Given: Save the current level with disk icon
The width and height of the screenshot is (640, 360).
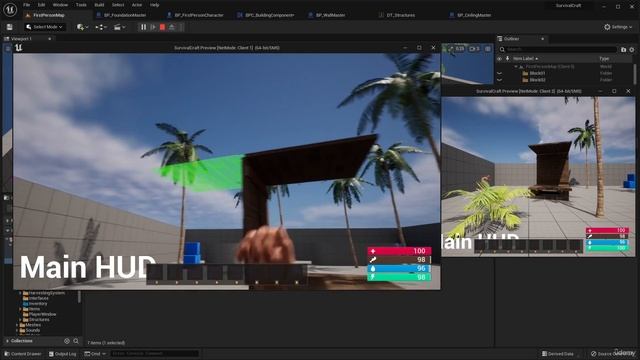Looking at the screenshot, I should pyautogui.click(x=9, y=27).
